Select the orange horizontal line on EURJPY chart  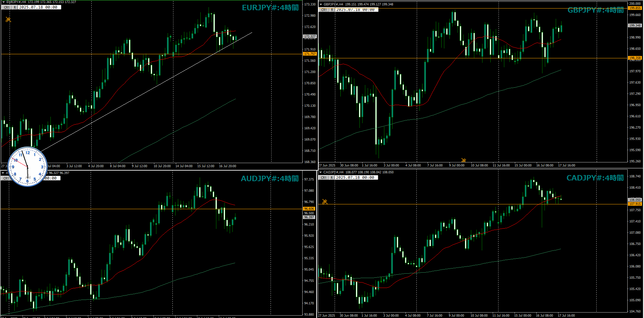click(152, 54)
